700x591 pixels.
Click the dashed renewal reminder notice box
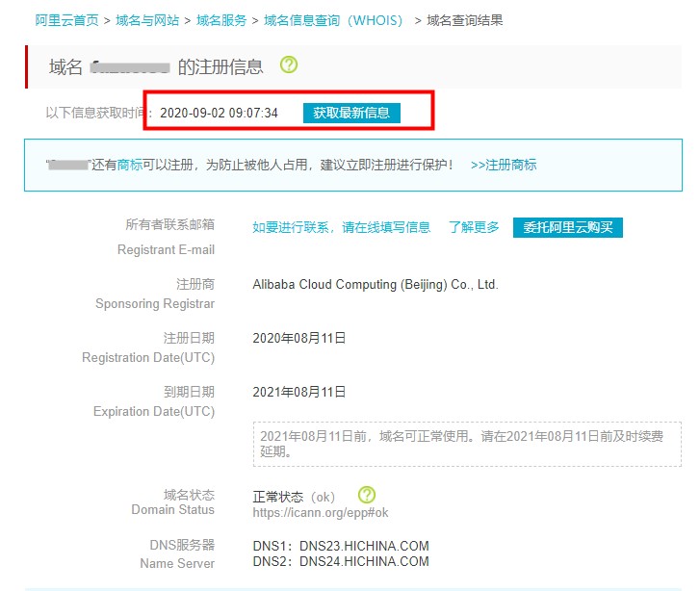pos(467,444)
